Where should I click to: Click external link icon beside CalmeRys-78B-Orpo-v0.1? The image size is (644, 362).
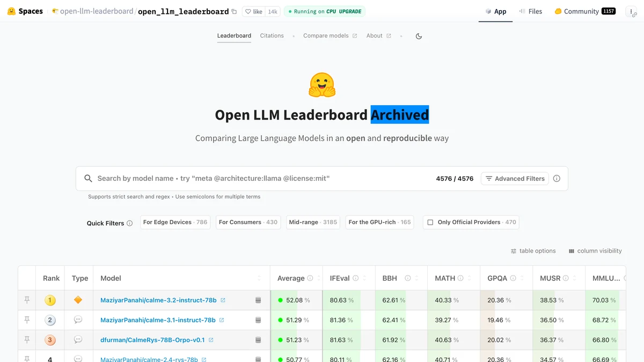click(211, 340)
